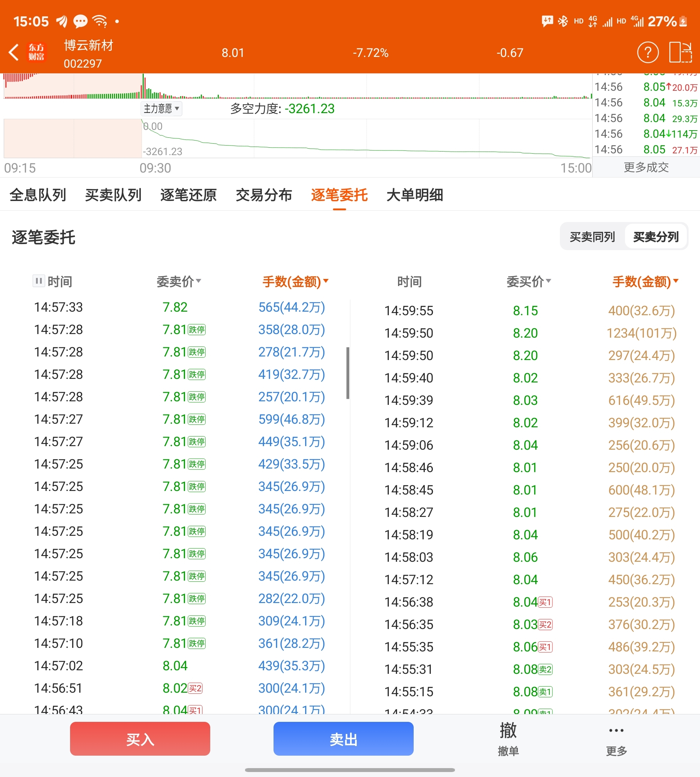
Task: Tap the red 买入 button
Action: tap(140, 739)
